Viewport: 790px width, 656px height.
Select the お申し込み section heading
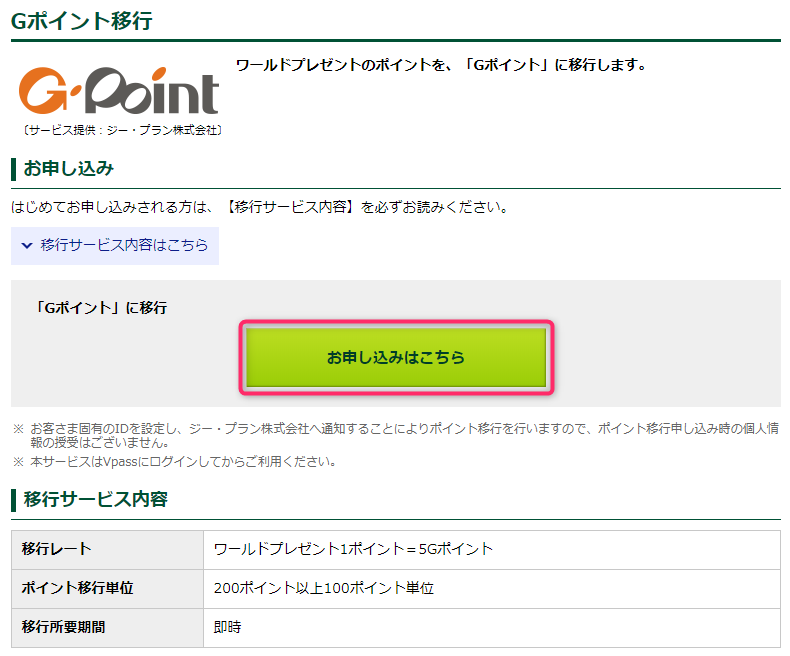(x=69, y=168)
